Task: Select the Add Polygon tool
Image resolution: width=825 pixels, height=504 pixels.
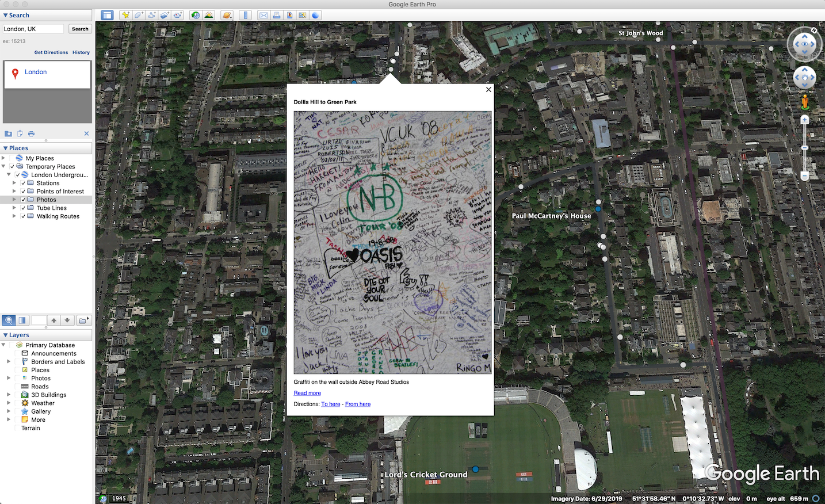Action: (139, 15)
